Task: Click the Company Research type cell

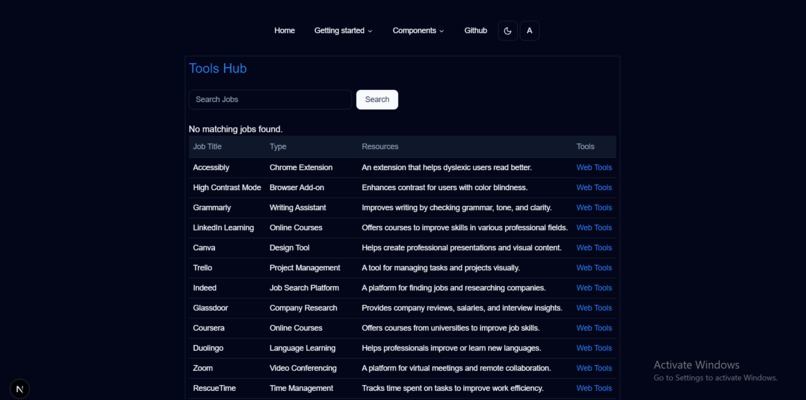Action: coord(303,308)
